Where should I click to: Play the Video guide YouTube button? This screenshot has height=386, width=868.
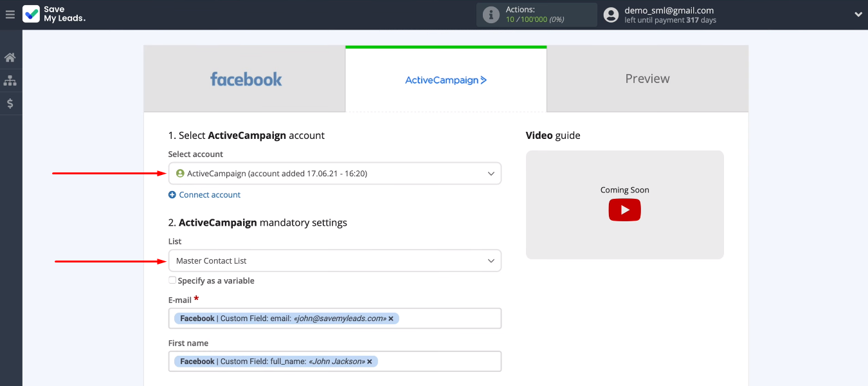625,210
